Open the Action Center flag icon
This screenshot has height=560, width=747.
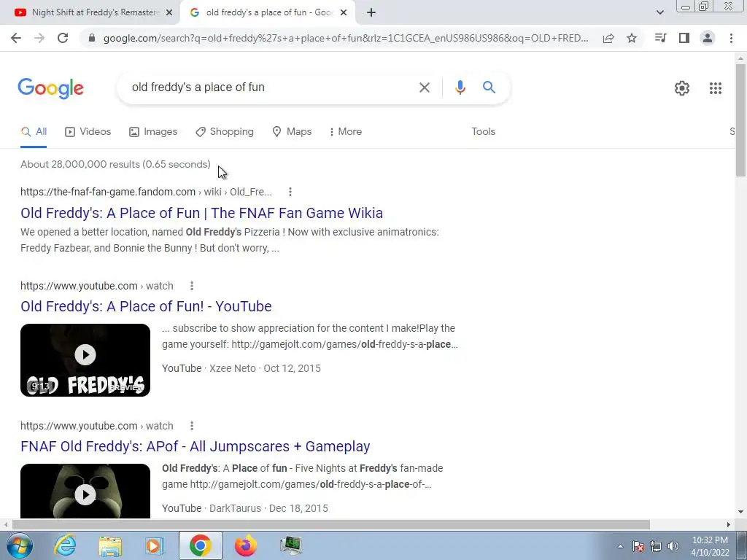click(x=638, y=546)
